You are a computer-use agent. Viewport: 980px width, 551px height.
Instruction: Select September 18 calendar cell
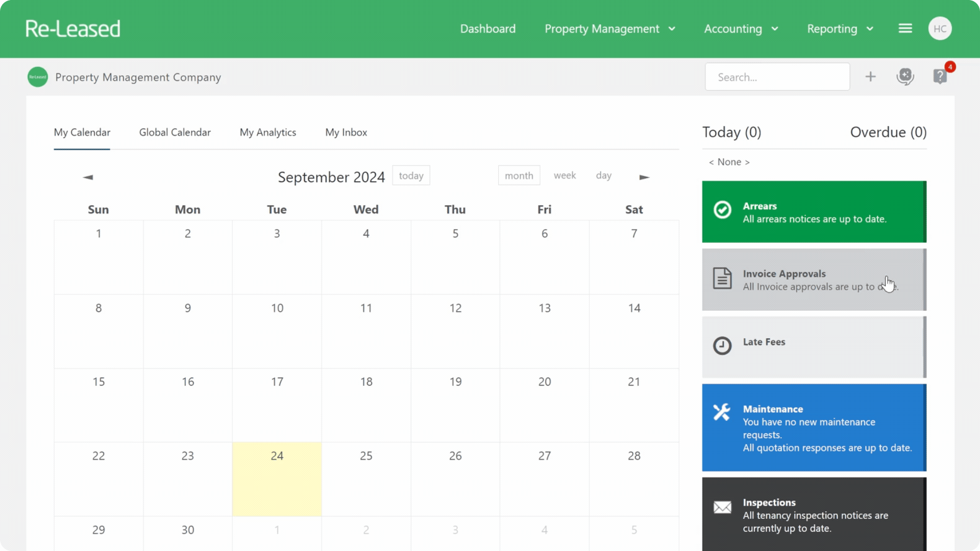point(366,405)
